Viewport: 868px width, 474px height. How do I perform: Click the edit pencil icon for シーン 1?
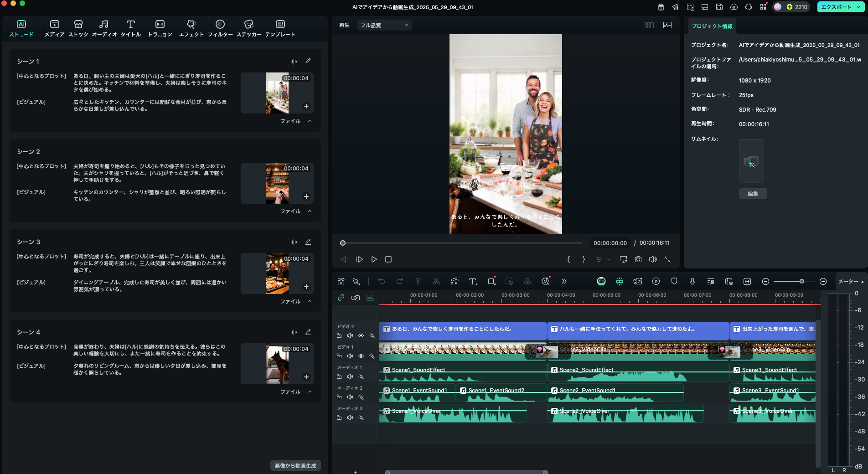click(308, 61)
